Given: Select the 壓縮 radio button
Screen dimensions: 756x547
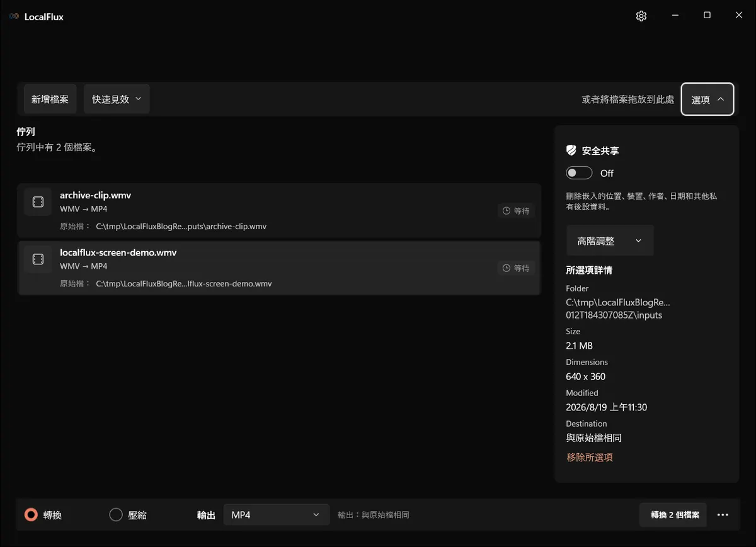Looking at the screenshot, I should point(116,515).
